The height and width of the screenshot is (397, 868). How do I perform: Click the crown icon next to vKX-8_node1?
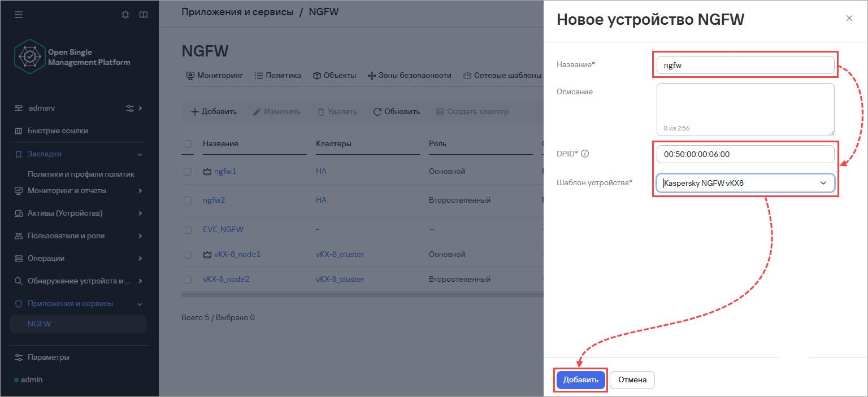tap(207, 255)
